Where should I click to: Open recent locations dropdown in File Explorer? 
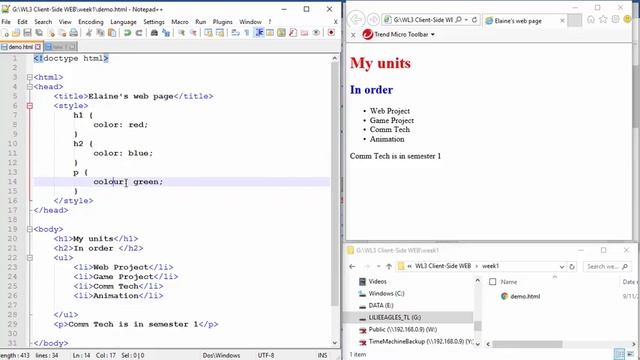point(378,266)
